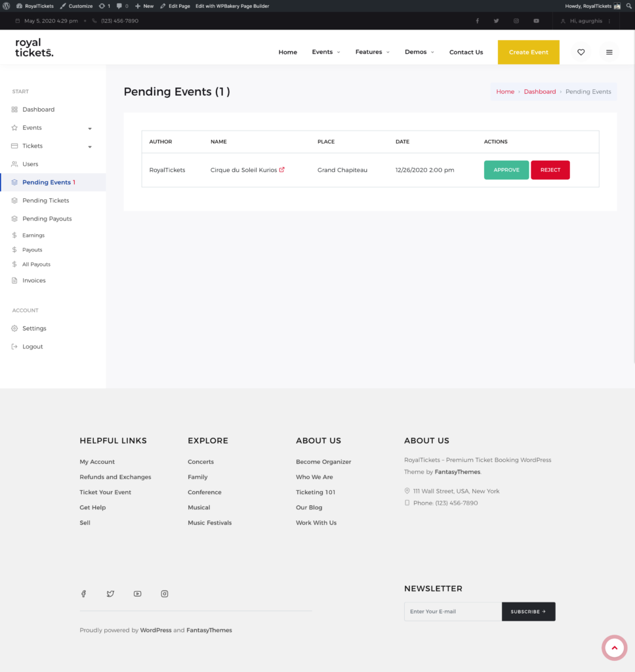
Task: Open the updates counter icon in admin bar
Action: click(x=104, y=6)
